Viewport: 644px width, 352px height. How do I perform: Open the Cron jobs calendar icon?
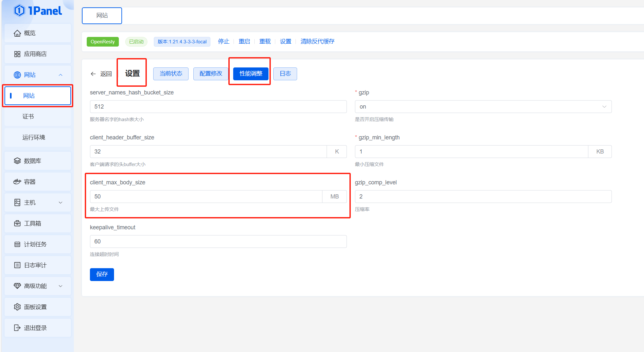pyautogui.click(x=17, y=244)
